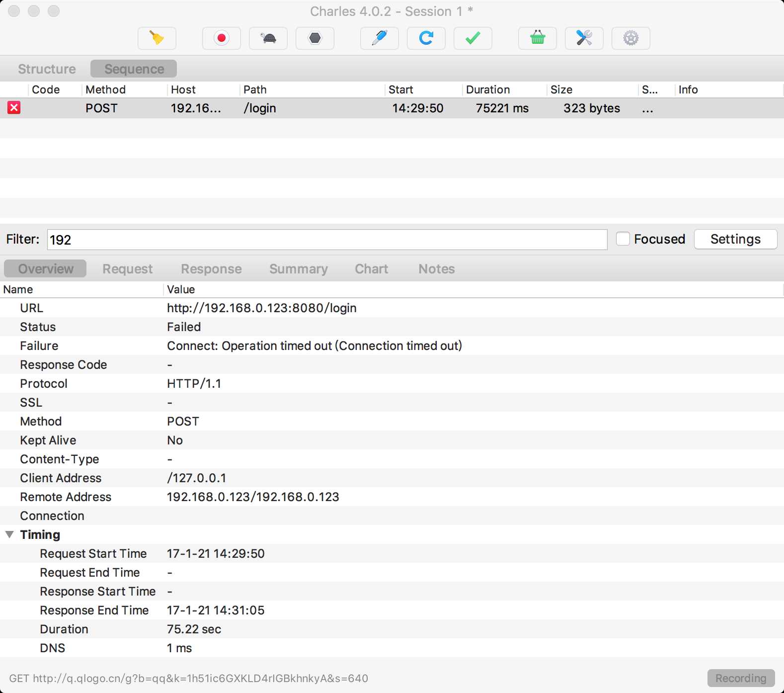Select the SSL row
The height and width of the screenshot is (693, 784).
392,402
